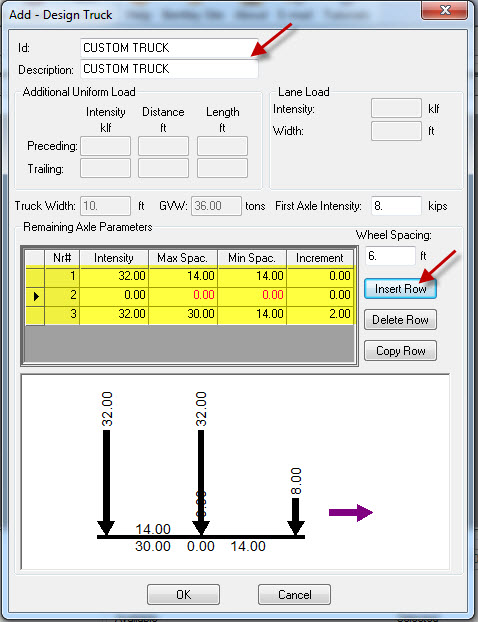Close the Add - Design Truck dialog
This screenshot has height=622, width=478.
click(x=445, y=10)
